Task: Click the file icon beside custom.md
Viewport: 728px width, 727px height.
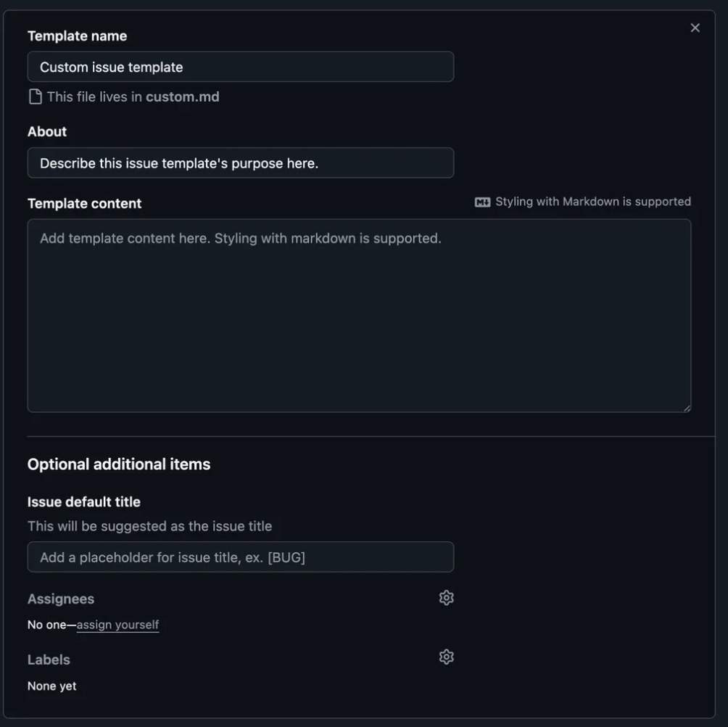Action: pos(35,97)
